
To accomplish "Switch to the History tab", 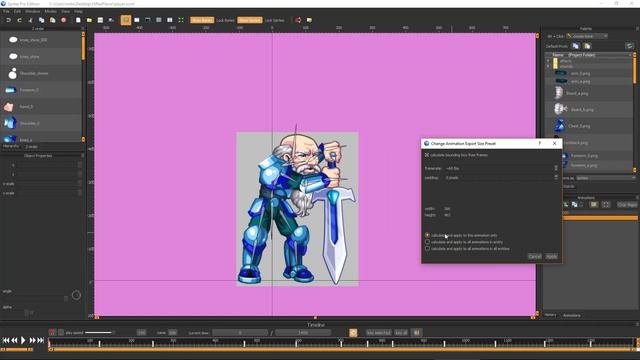I will coord(550,315).
